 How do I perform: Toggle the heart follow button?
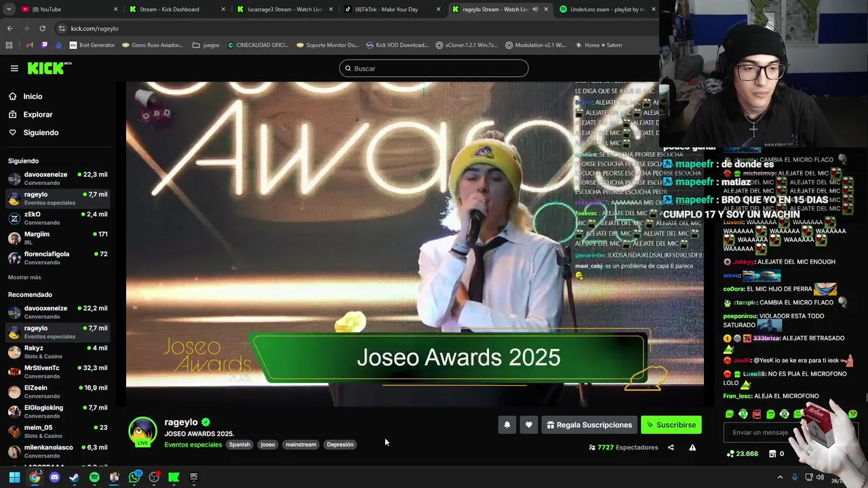(529, 425)
